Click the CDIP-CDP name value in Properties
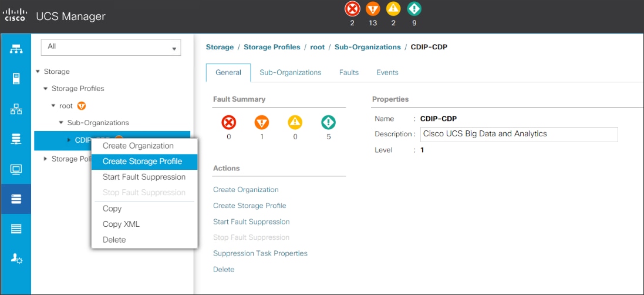Viewport: 644px width, 295px height. pyautogui.click(x=439, y=119)
